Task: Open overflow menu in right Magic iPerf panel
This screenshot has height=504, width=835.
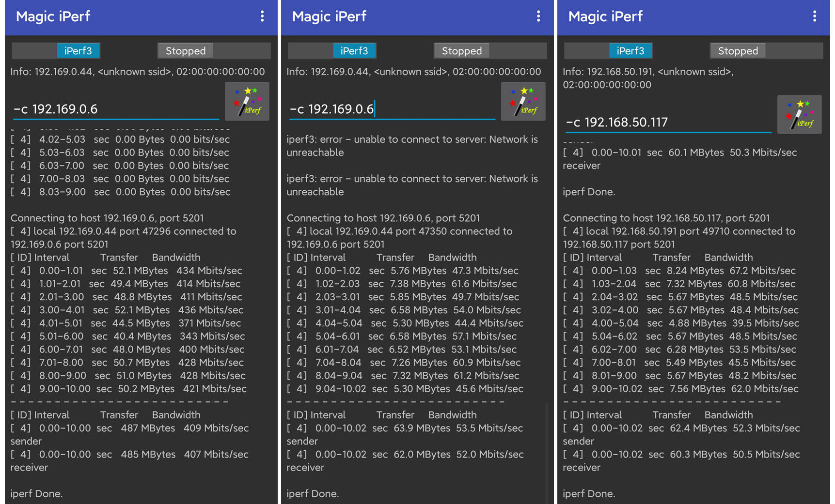Action: (x=815, y=16)
